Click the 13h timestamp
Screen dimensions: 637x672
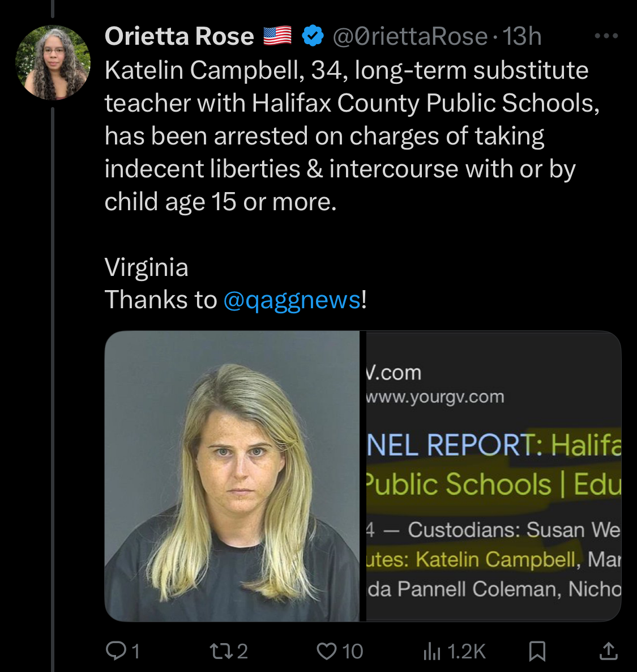coord(522,36)
